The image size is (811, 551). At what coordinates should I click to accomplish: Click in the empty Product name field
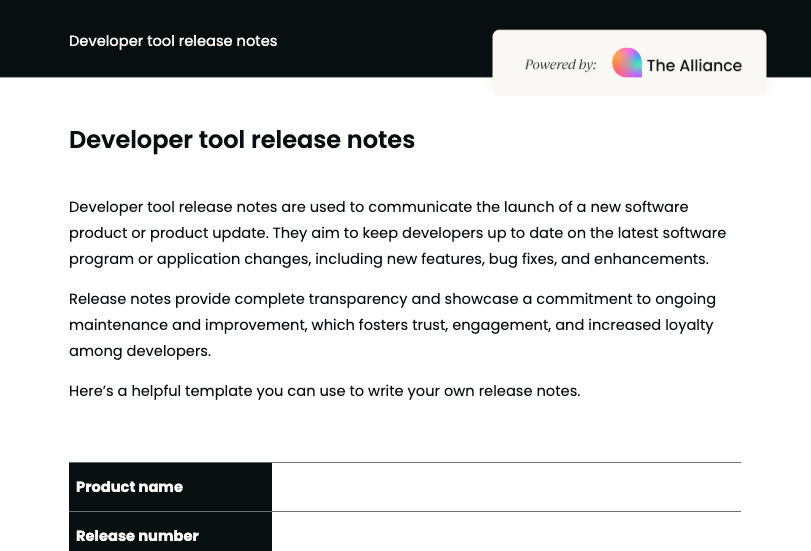pyautogui.click(x=506, y=487)
